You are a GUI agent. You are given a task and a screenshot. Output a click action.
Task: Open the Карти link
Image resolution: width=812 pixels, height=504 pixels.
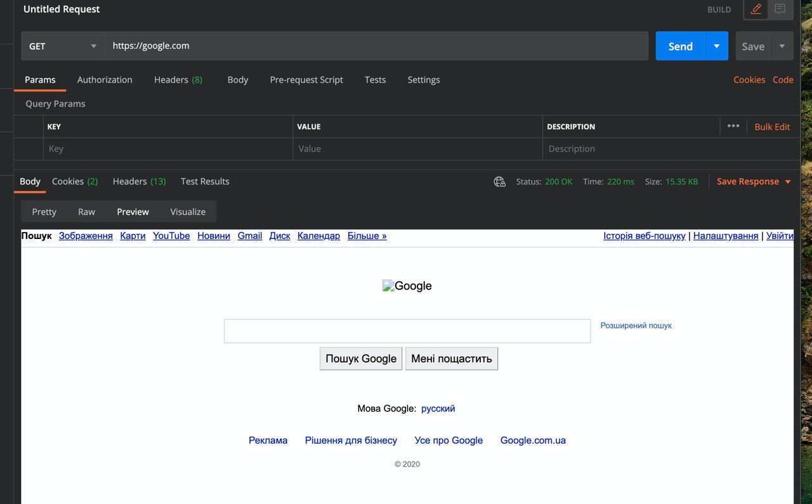[x=133, y=236]
